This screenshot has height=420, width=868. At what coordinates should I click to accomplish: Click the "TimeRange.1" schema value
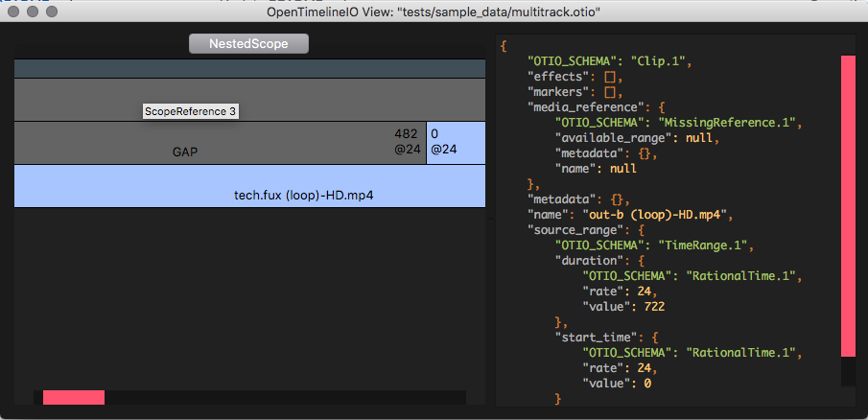pyautogui.click(x=702, y=245)
